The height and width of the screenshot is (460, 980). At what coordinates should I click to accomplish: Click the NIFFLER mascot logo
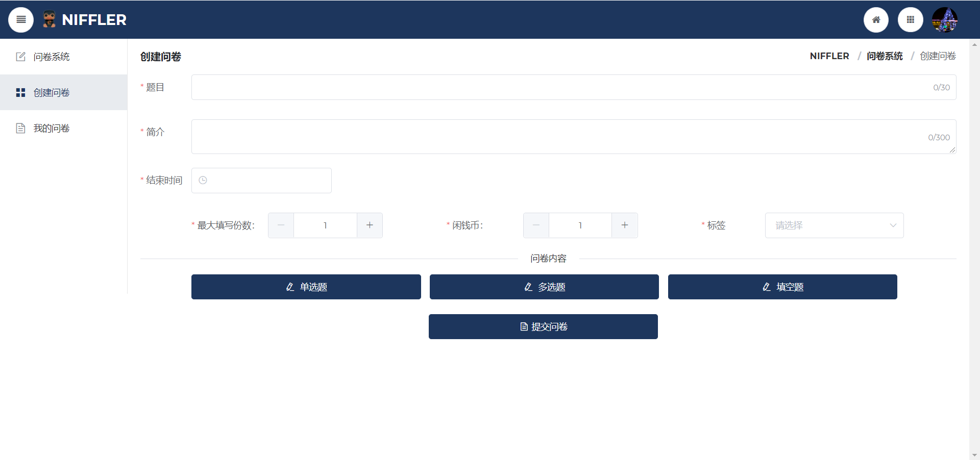49,19
